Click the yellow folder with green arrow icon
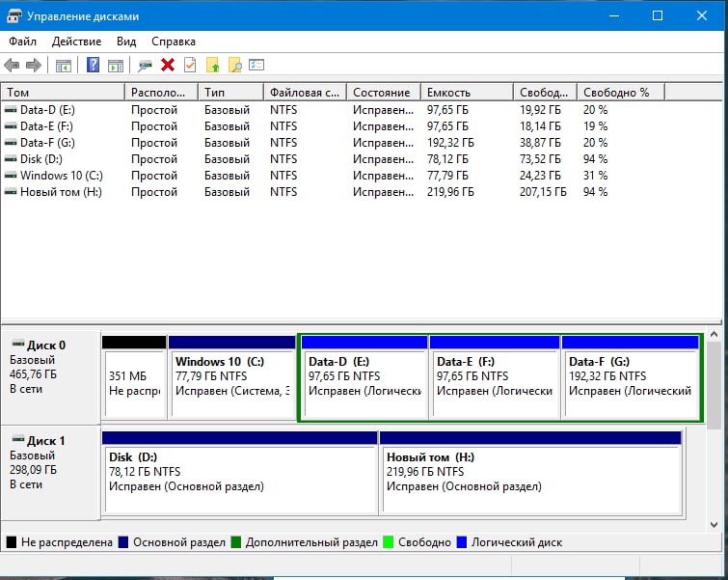This screenshot has height=580, width=728. 213,65
